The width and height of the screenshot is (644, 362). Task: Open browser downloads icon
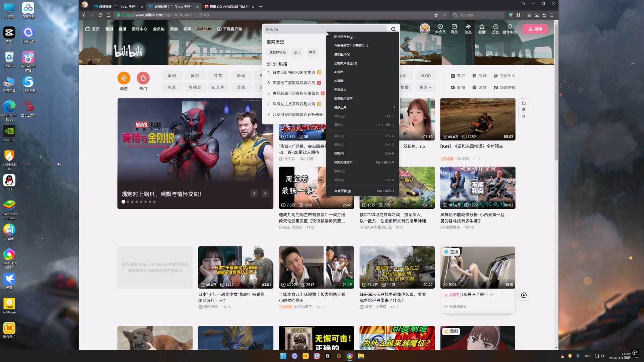(537, 15)
